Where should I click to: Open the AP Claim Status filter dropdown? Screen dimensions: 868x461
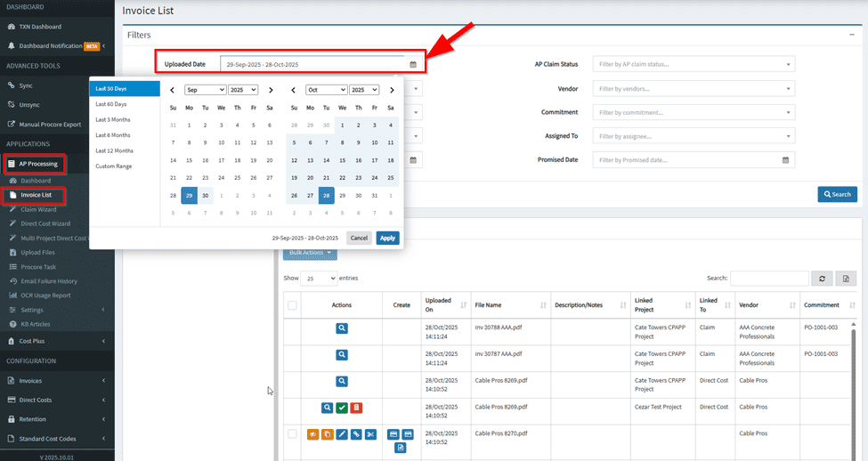(694, 64)
